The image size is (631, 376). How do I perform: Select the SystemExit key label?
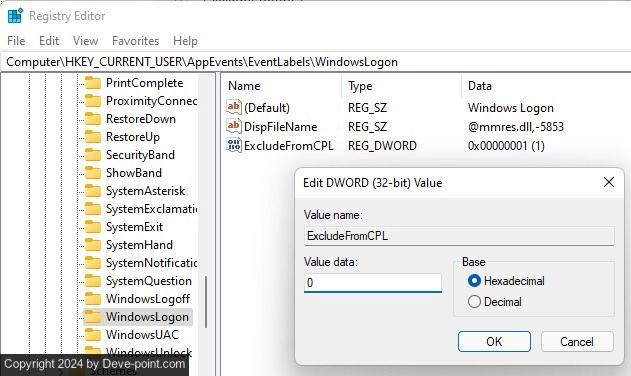coord(134,227)
